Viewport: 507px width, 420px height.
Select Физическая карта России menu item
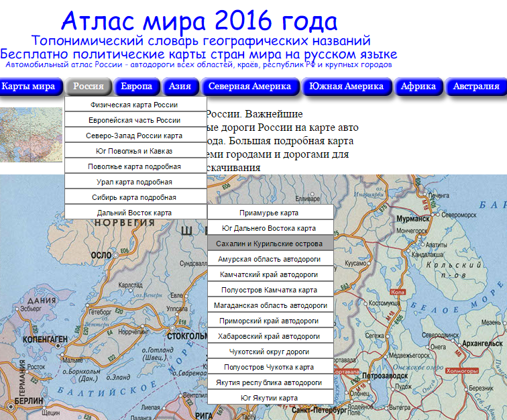pos(135,105)
